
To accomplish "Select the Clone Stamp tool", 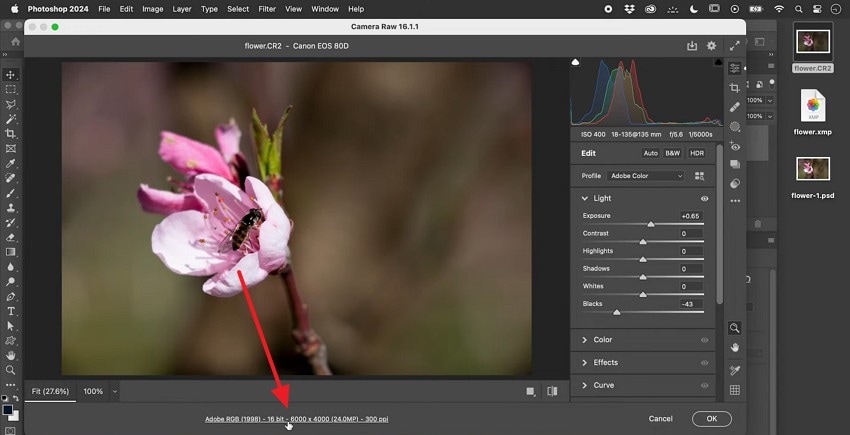I will [10, 208].
